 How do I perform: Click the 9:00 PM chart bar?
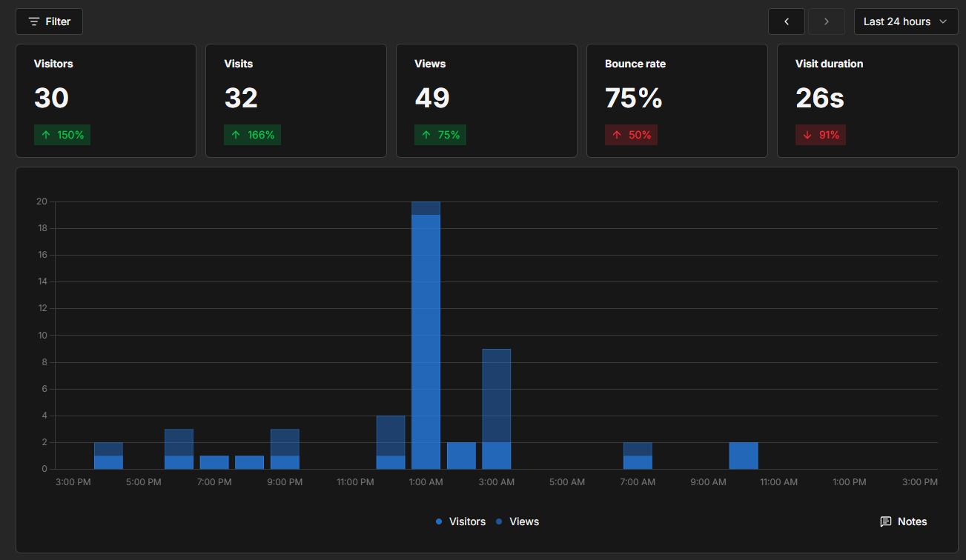(285, 449)
